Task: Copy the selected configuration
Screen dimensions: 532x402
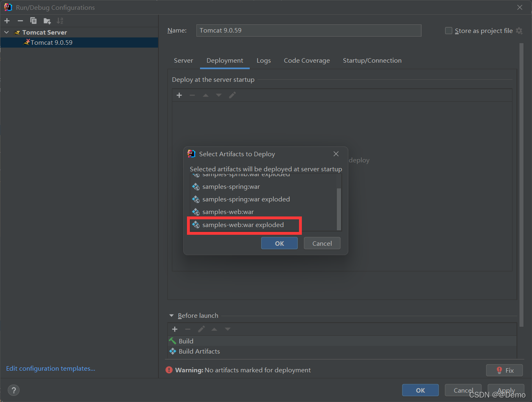Action: [x=33, y=21]
